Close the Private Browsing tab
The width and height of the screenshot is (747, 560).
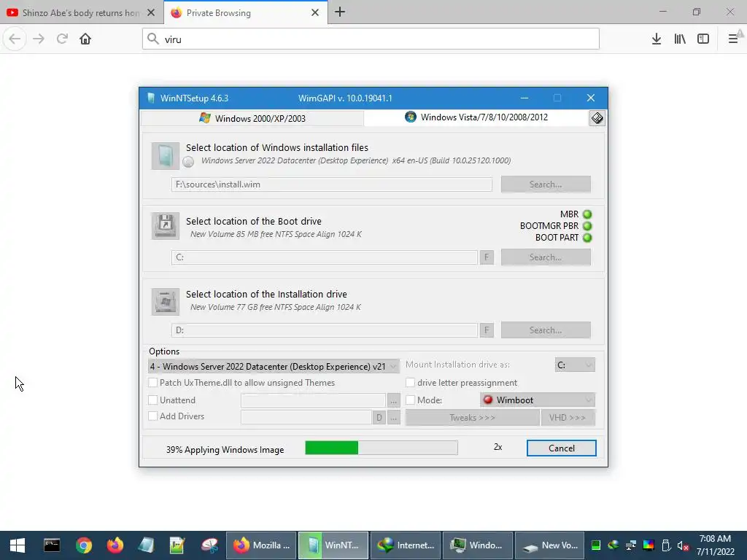[x=315, y=13]
